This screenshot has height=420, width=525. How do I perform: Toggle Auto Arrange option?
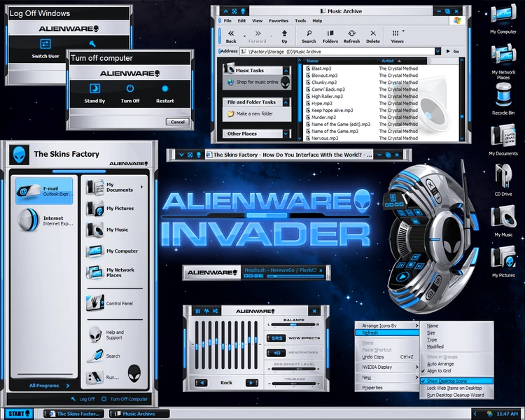[456, 364]
